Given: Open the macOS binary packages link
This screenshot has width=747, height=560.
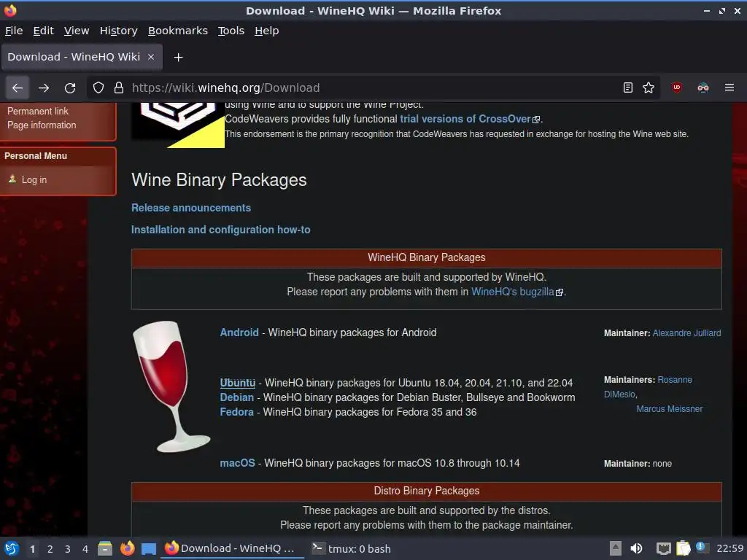Looking at the screenshot, I should [x=237, y=463].
